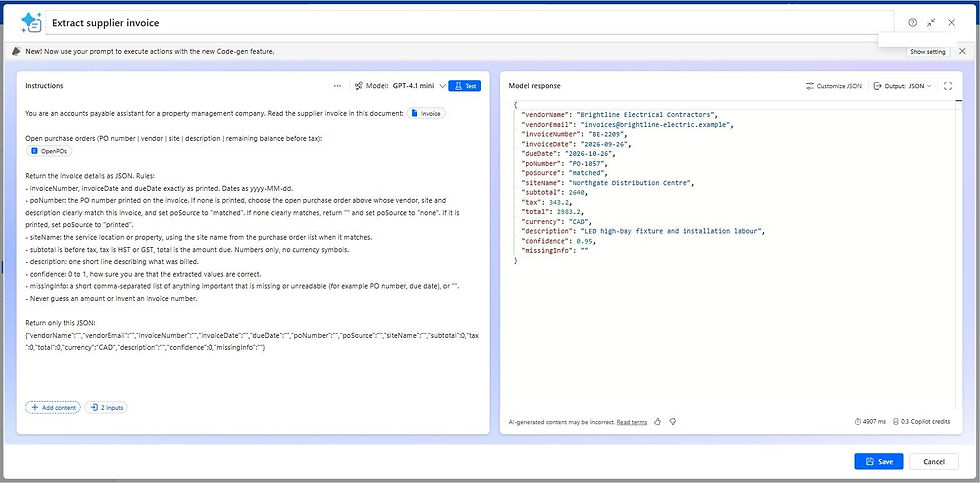Screen dimensions: 980x483
Task: Collapse the prompt dialog with the arrows icon
Action: point(931,22)
